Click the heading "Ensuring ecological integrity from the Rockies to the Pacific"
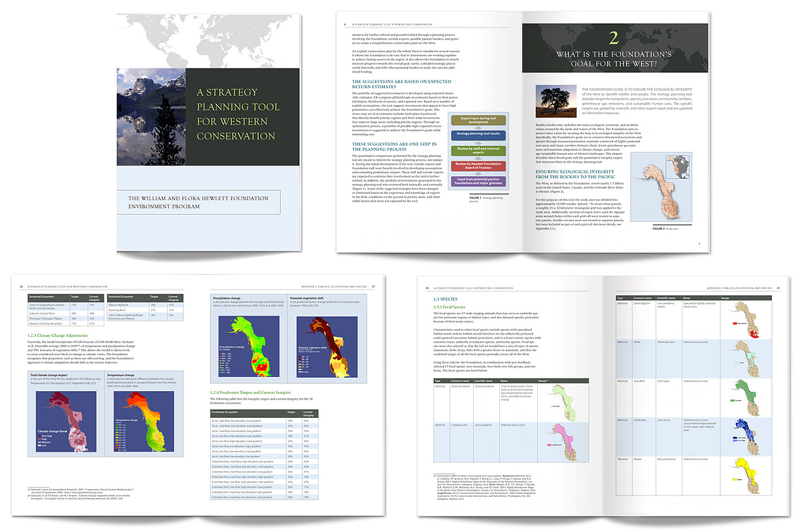This screenshot has width=803, height=532. [575, 174]
